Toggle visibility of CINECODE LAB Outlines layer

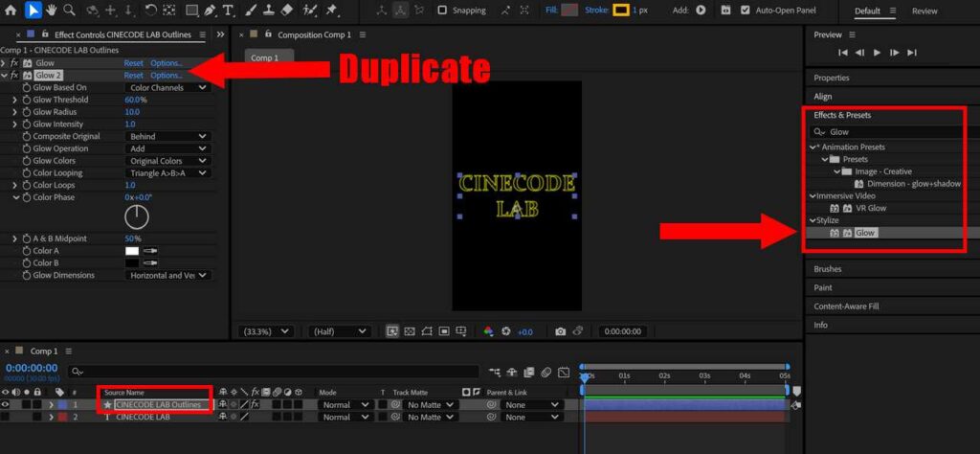6,404
